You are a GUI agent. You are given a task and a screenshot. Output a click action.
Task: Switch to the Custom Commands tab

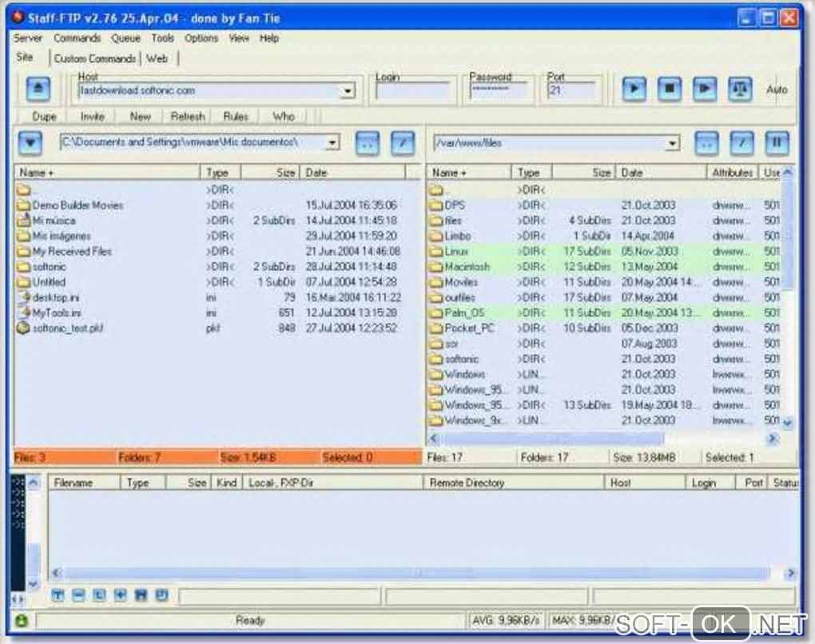pyautogui.click(x=94, y=59)
